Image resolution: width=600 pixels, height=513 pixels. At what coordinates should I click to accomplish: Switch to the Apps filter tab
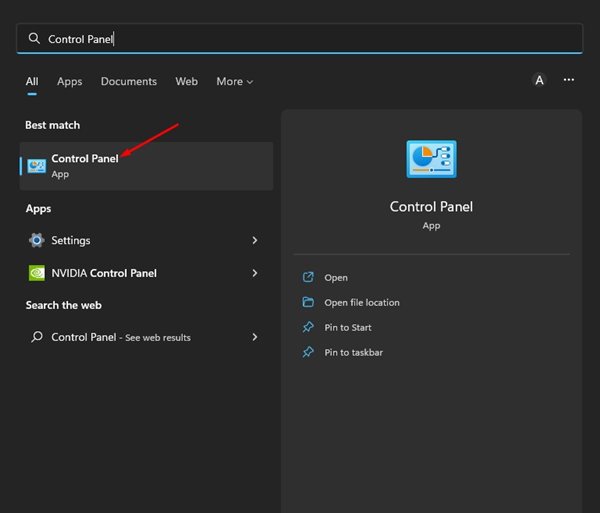69,81
